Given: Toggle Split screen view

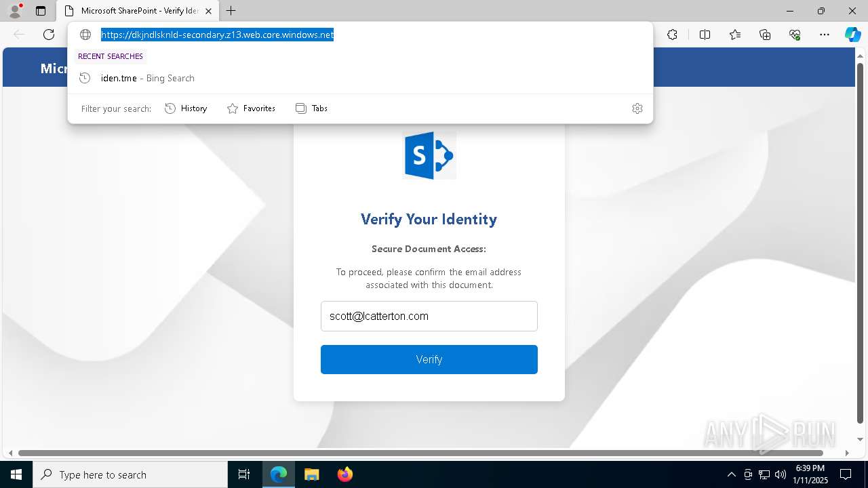Looking at the screenshot, I should [705, 35].
